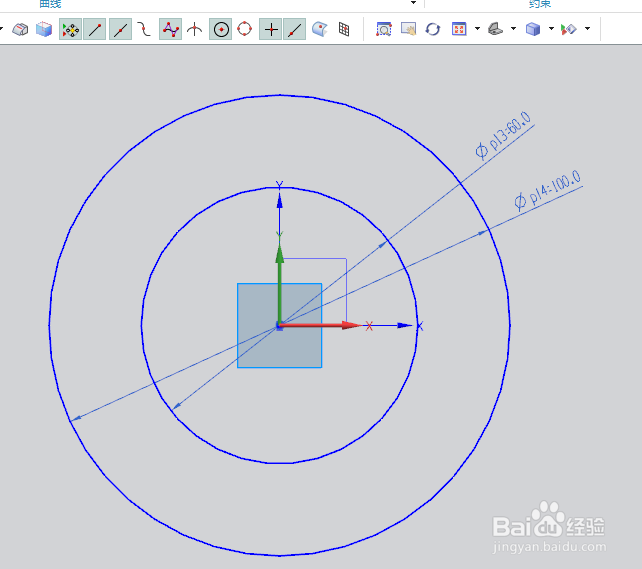This screenshot has width=642, height=569.
Task: Toggle Enable Snap Point option
Action: click(x=70, y=29)
